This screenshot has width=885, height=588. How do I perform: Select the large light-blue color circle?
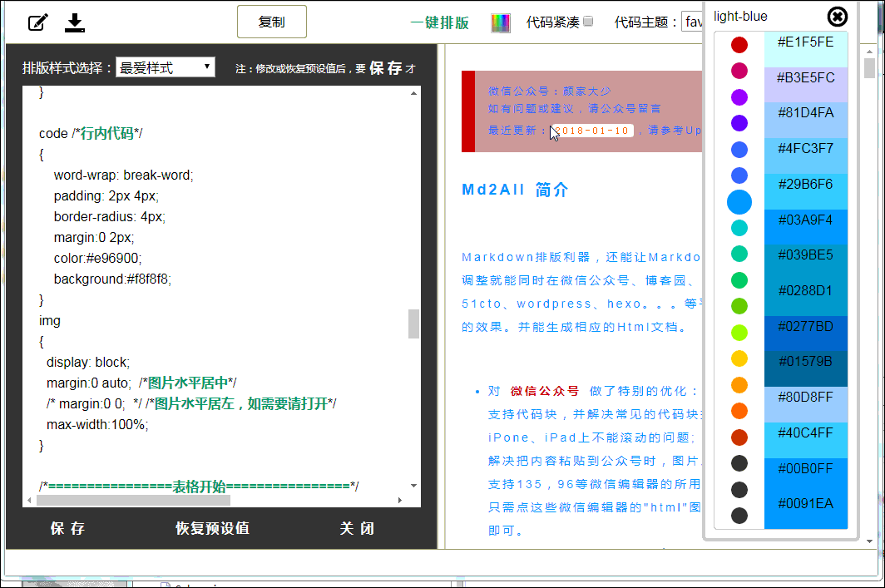pyautogui.click(x=739, y=202)
